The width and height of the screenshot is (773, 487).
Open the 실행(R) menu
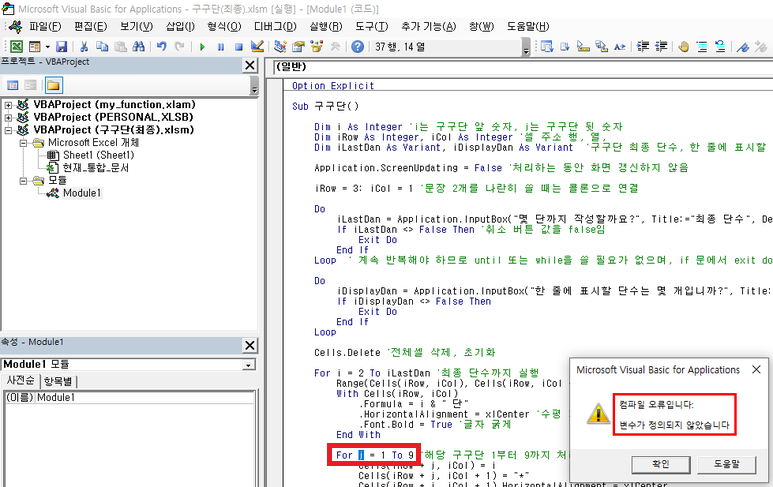click(x=326, y=27)
